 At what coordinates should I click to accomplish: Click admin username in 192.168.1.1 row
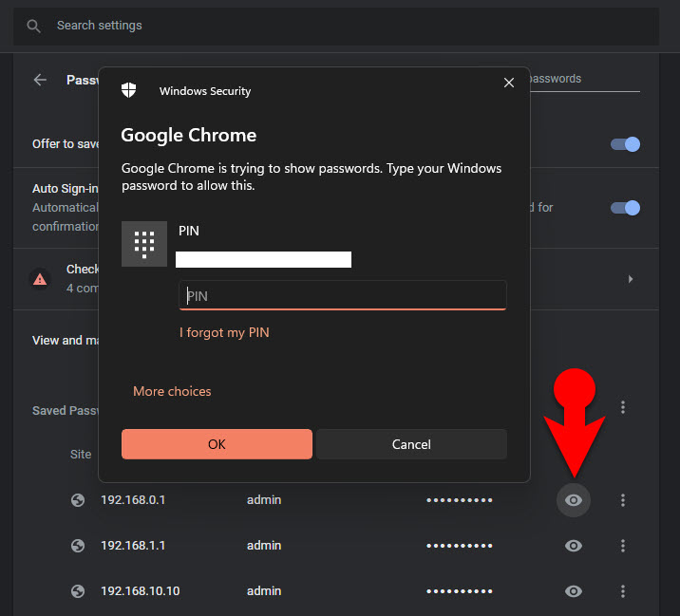pos(264,546)
